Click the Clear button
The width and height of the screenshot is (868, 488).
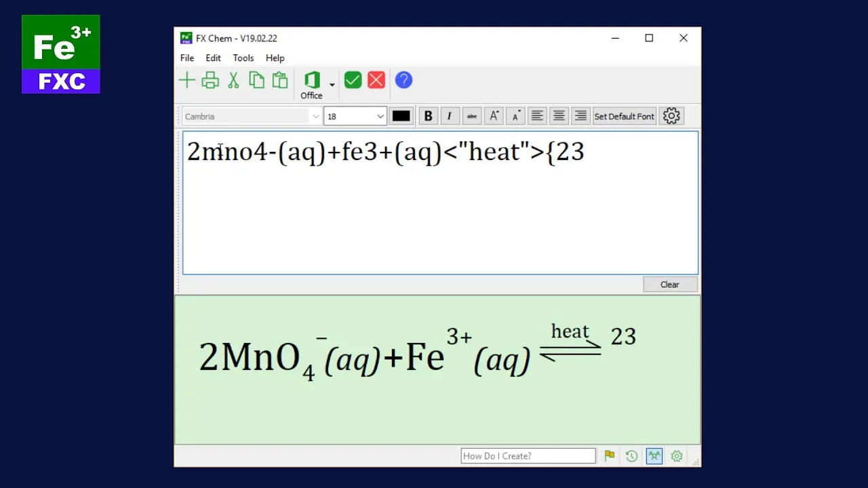coord(670,285)
